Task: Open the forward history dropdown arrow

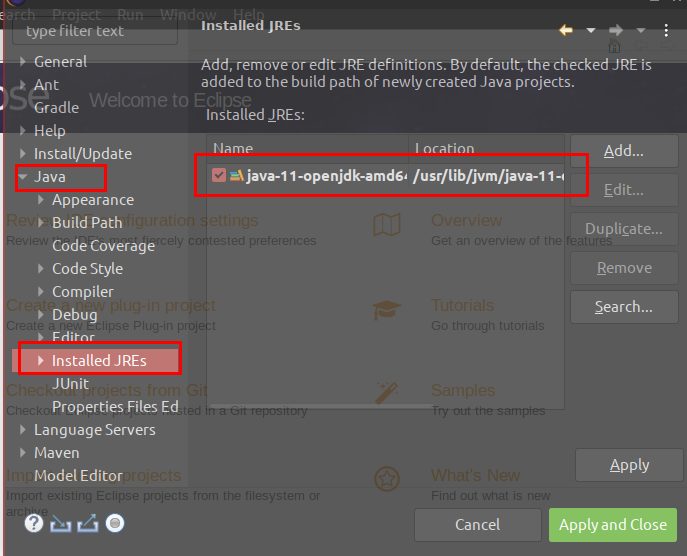Action: pos(641,30)
